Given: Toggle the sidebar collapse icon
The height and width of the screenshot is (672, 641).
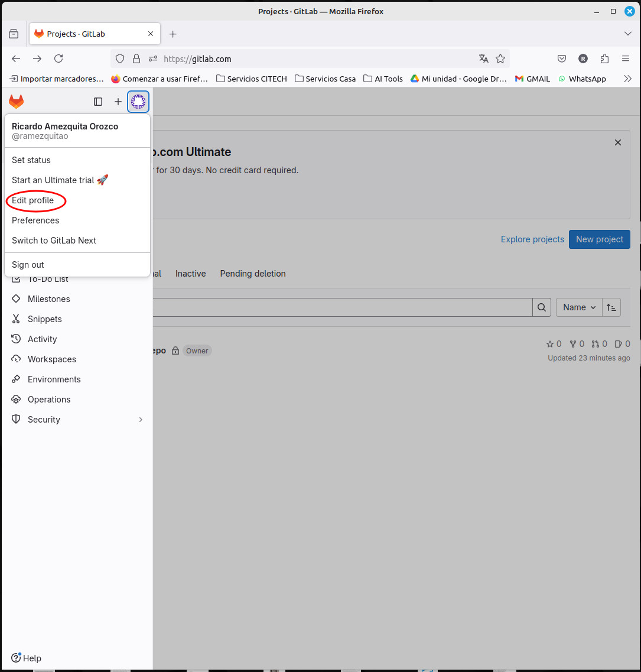Looking at the screenshot, I should pos(98,102).
